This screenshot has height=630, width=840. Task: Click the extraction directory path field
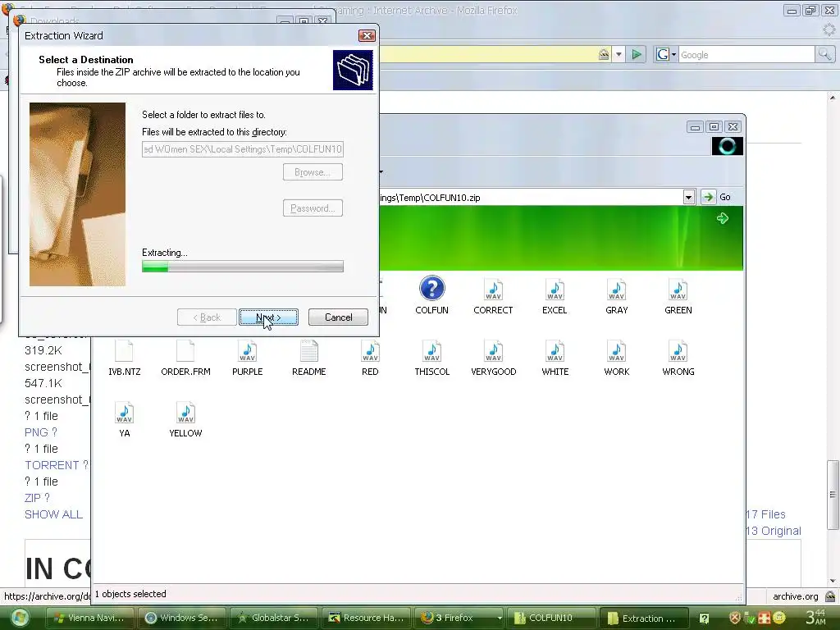(x=242, y=149)
